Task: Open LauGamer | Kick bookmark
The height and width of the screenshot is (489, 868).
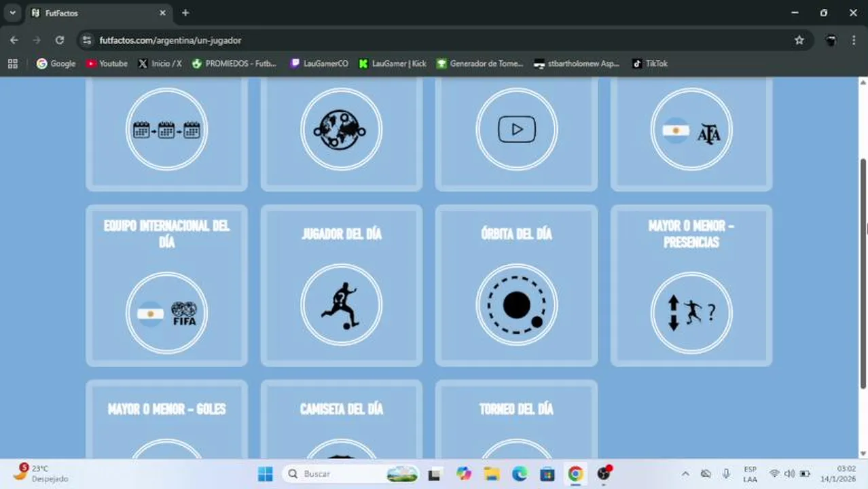Action: pyautogui.click(x=393, y=63)
